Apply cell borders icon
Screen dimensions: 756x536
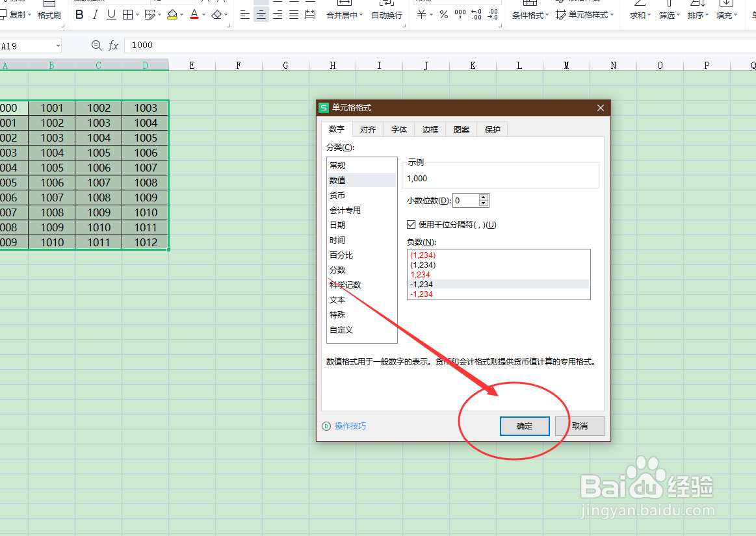[x=127, y=15]
